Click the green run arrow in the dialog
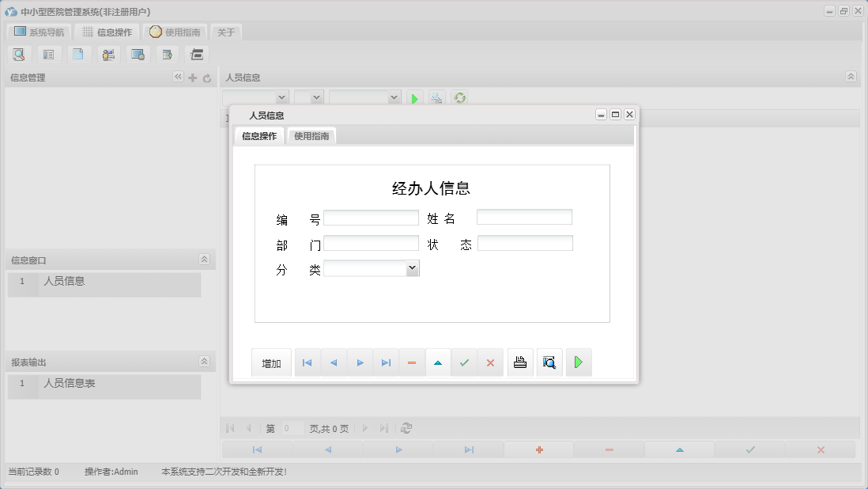The image size is (868, 489). (579, 362)
